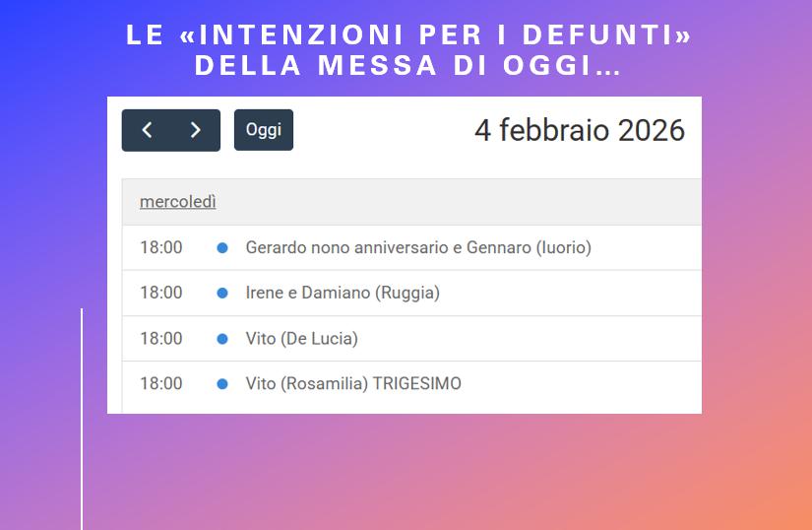
Task: Select the Vito (Rosamilia) TRIGESIMO event
Action: tap(353, 384)
